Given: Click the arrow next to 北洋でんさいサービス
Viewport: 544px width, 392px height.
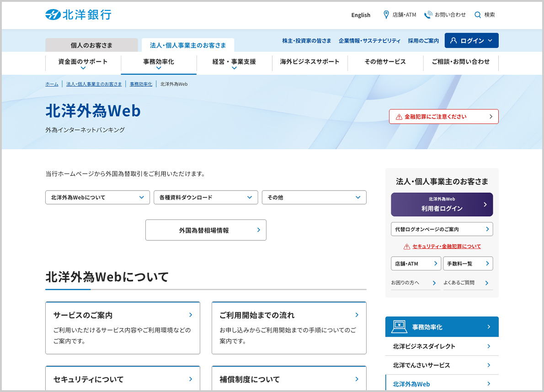Looking at the screenshot, I should point(489,365).
